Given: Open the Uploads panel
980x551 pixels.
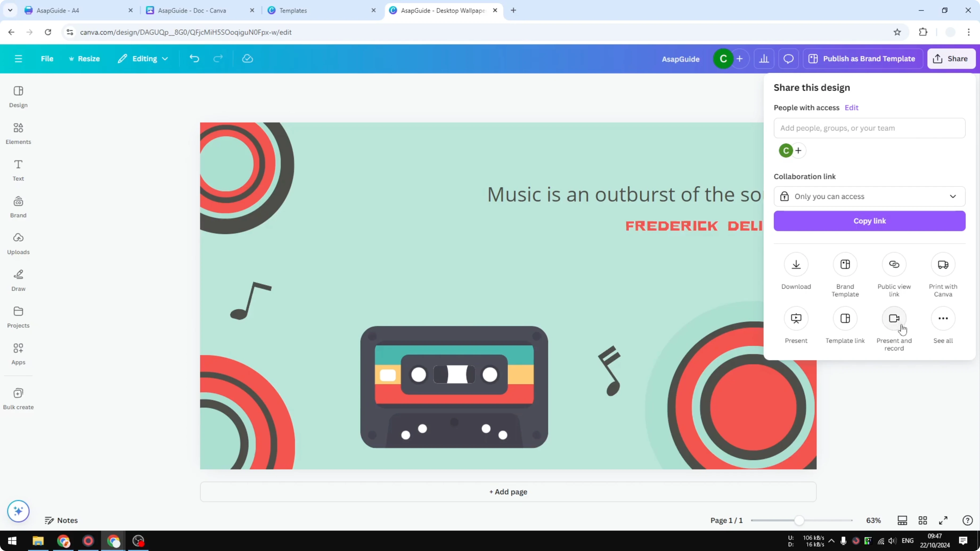Looking at the screenshot, I should coord(18,243).
